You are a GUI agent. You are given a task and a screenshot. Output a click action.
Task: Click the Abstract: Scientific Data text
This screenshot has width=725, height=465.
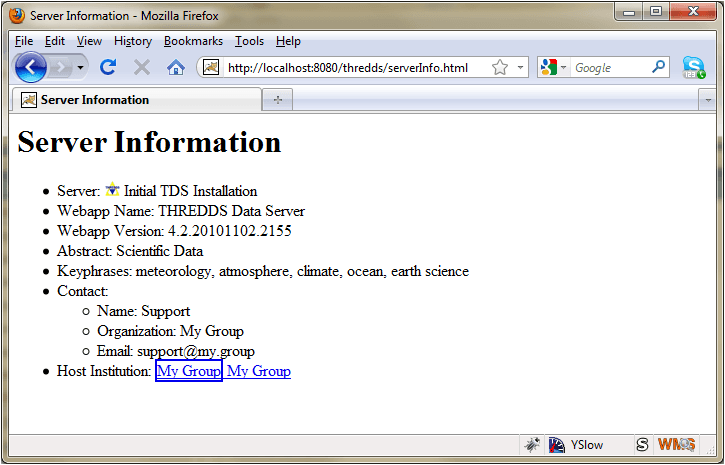(x=130, y=251)
